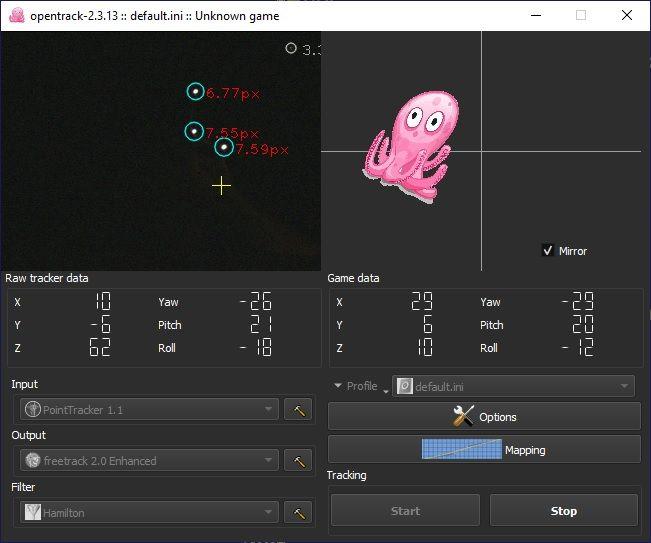The image size is (651, 543).
Task: Open freetrack output settings hammer button
Action: tap(298, 461)
